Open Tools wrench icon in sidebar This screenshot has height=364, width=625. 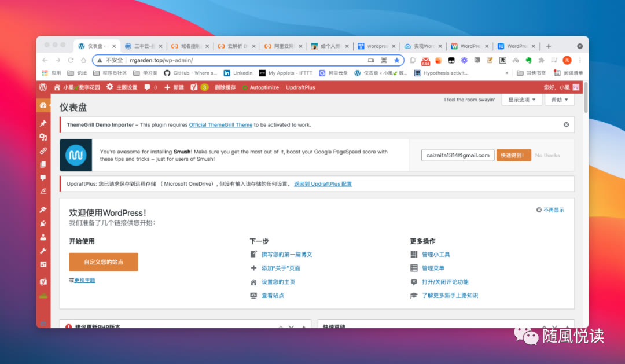point(43,251)
